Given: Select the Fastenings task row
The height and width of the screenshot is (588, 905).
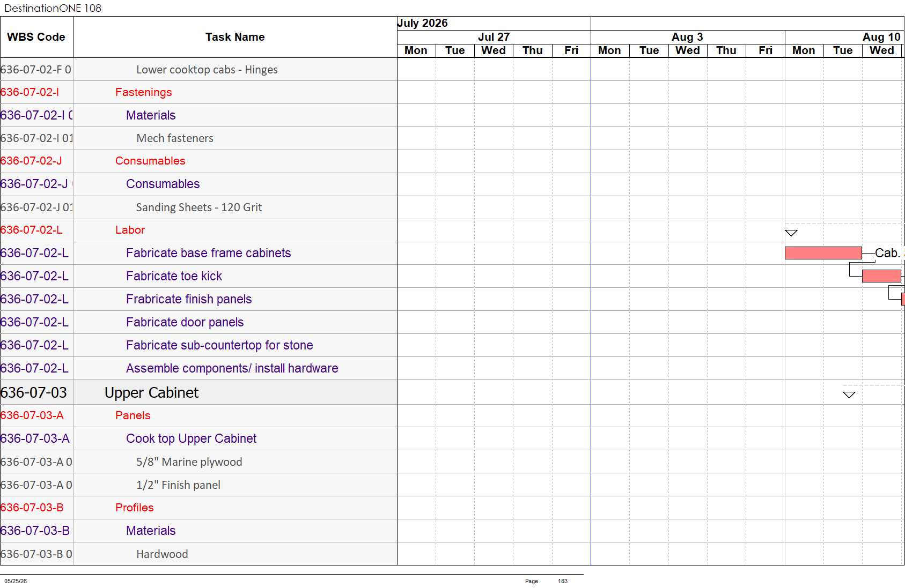Looking at the screenshot, I should point(198,92).
